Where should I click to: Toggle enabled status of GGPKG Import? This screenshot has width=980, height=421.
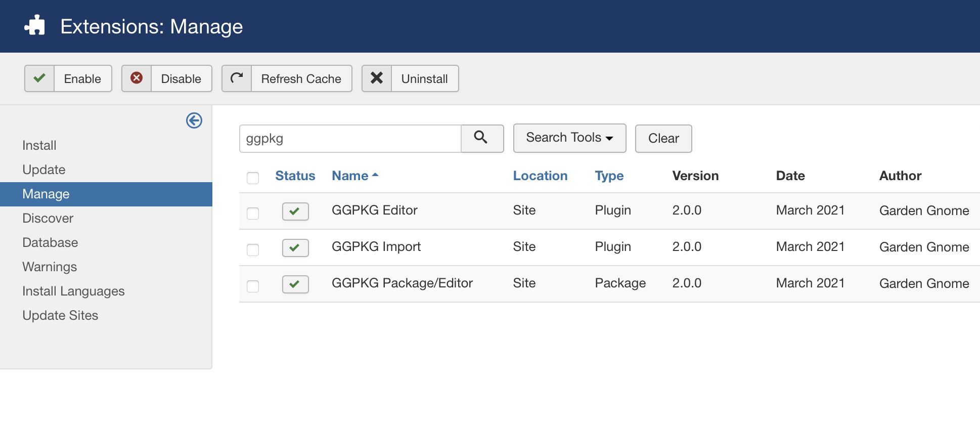pos(295,247)
